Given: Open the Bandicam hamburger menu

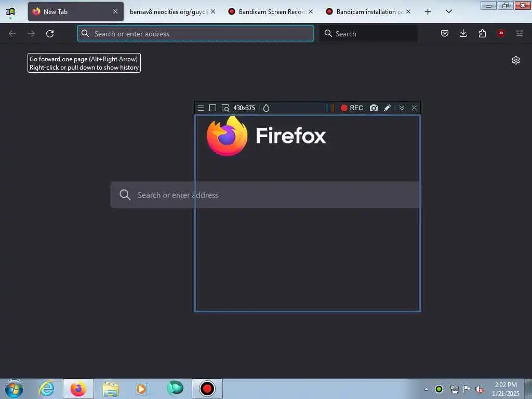Looking at the screenshot, I should coord(201,108).
